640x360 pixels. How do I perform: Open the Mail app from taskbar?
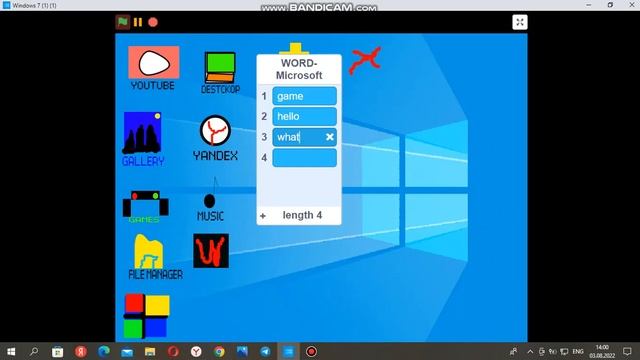pyautogui.click(x=127, y=351)
